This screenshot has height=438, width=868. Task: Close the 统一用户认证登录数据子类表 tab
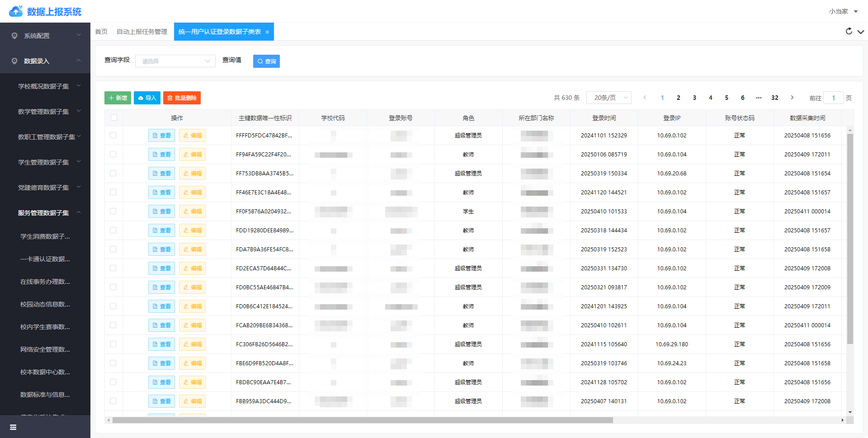(267, 32)
